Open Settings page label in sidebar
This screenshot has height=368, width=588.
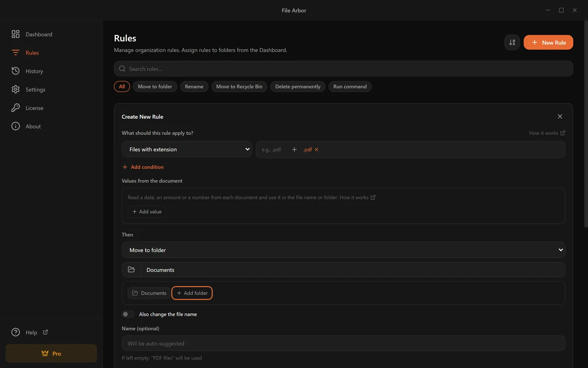coord(35,90)
